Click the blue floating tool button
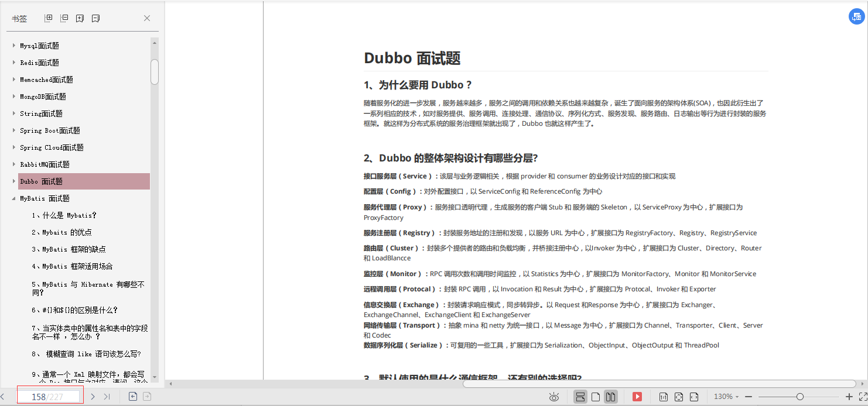The image size is (868, 406). click(856, 17)
